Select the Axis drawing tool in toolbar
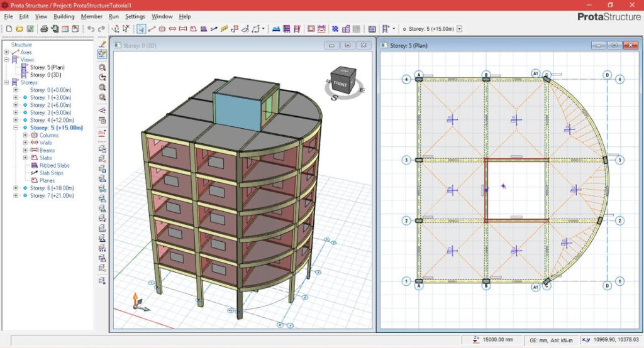Image resolution: width=644 pixels, height=348 pixels. click(152, 29)
